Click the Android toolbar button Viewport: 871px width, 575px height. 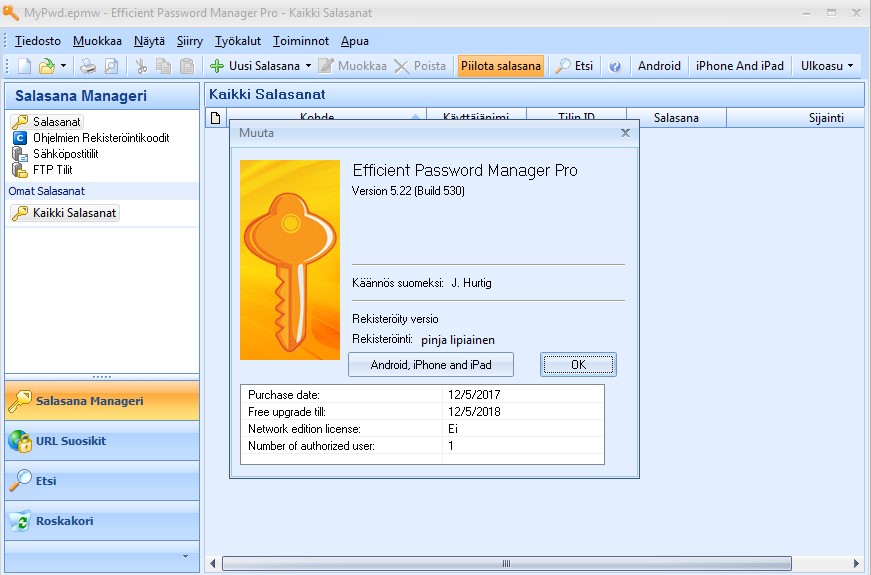tap(659, 66)
